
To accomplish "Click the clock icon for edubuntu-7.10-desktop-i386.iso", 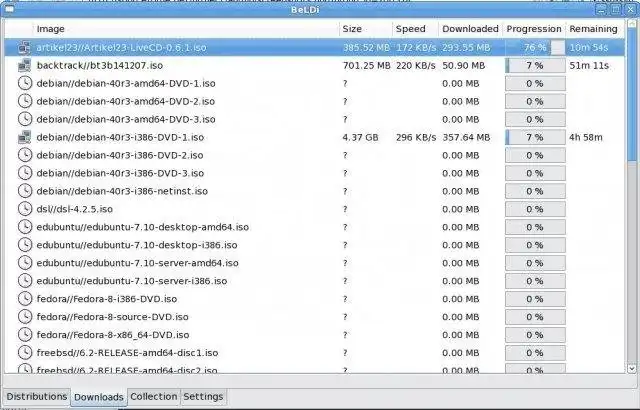I will tap(25, 245).
